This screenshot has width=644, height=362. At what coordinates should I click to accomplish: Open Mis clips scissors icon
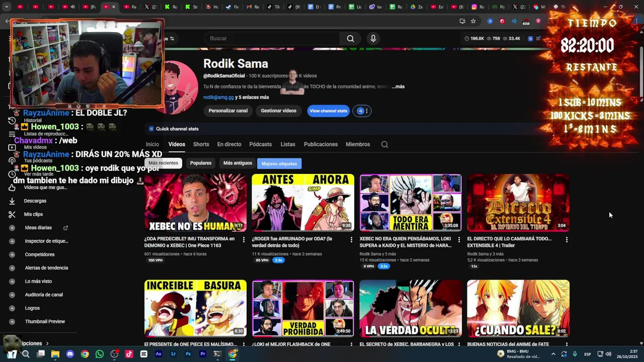(12, 214)
